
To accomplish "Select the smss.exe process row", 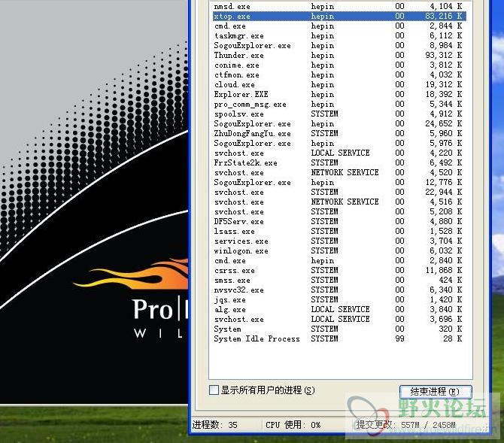I will [339, 280].
